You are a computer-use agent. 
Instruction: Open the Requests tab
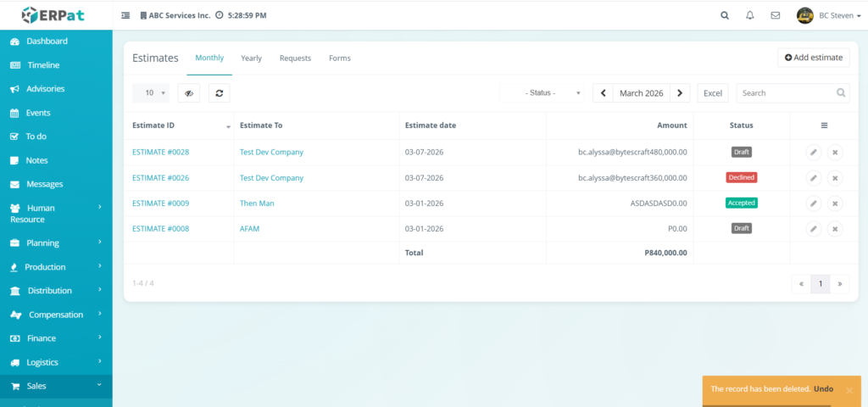(295, 59)
